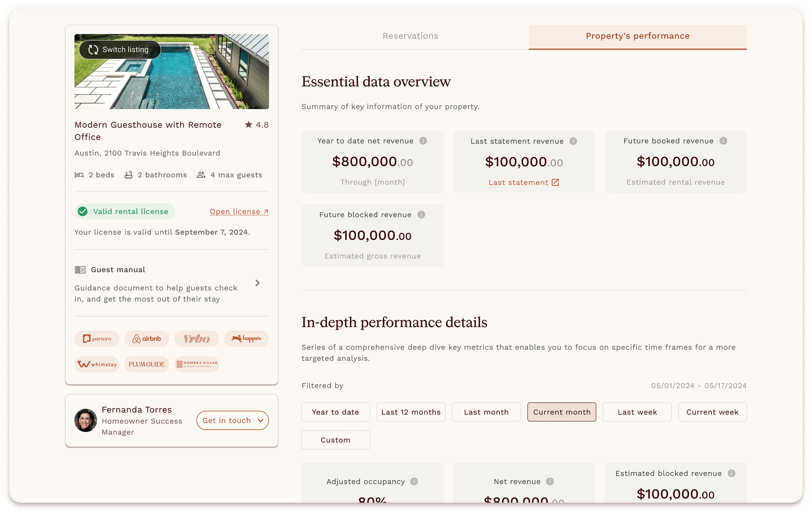Click the property title Modern Guesthouse with Remote Office

148,131
